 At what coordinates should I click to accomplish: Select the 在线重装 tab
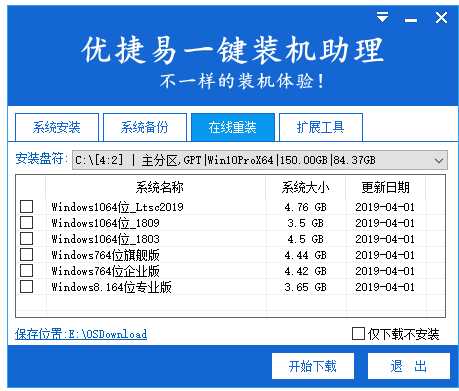tap(233, 127)
